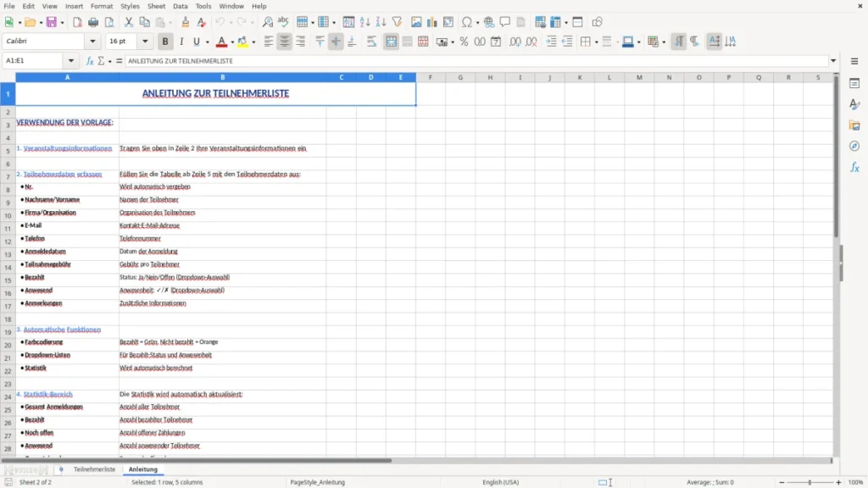The image size is (868, 488).
Task: Open the File menu
Action: pos(9,6)
